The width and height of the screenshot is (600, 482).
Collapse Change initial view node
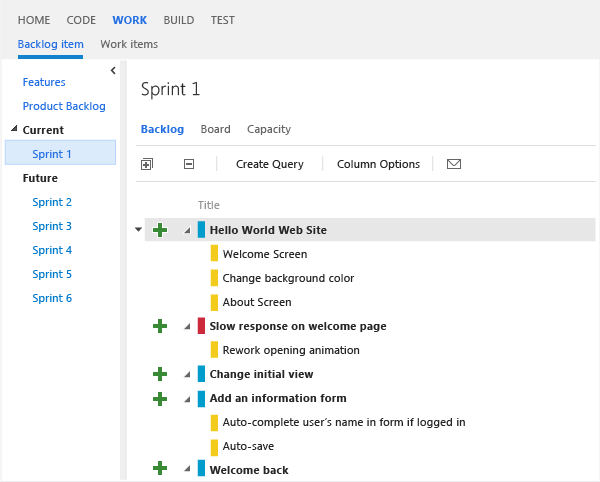pos(187,375)
